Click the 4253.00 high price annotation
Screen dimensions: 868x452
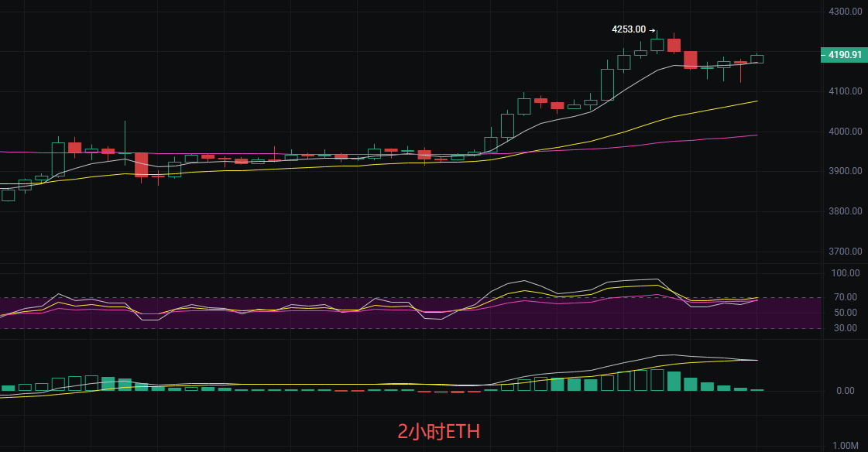[628, 29]
